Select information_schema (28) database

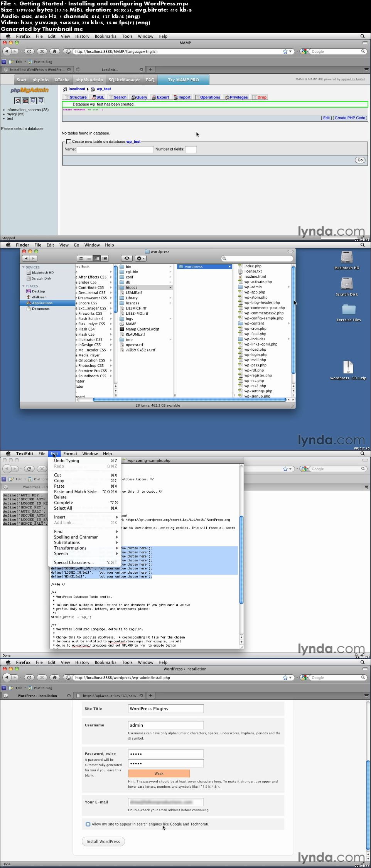tap(27, 110)
